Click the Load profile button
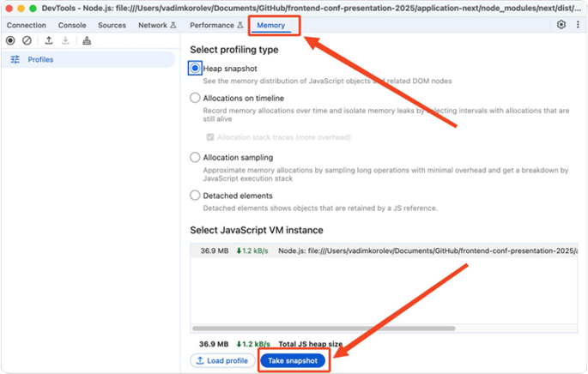This screenshot has width=588, height=374. (222, 360)
